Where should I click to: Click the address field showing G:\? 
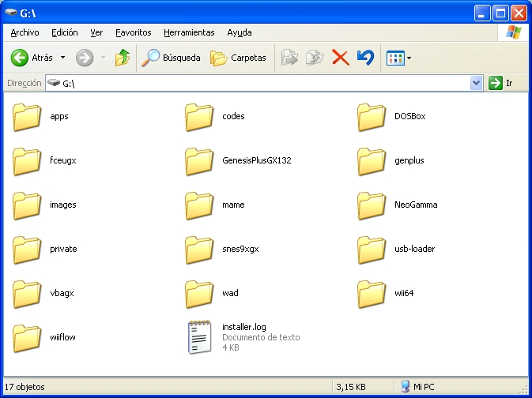(x=261, y=83)
